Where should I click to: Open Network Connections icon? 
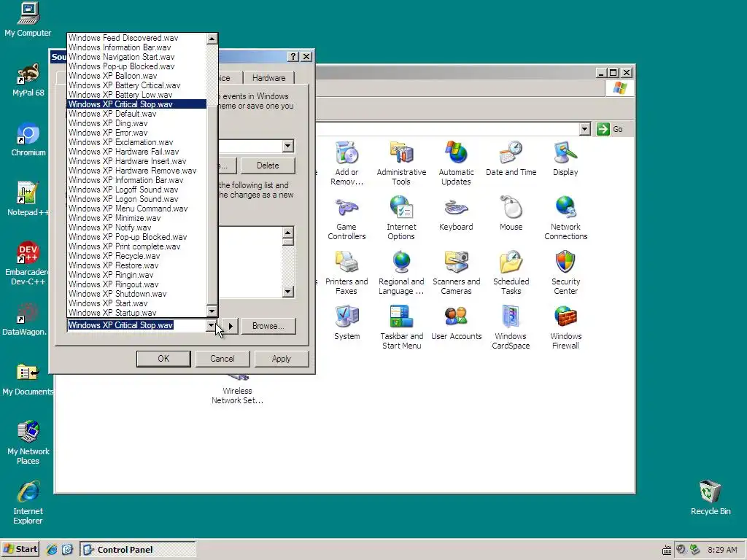565,217
